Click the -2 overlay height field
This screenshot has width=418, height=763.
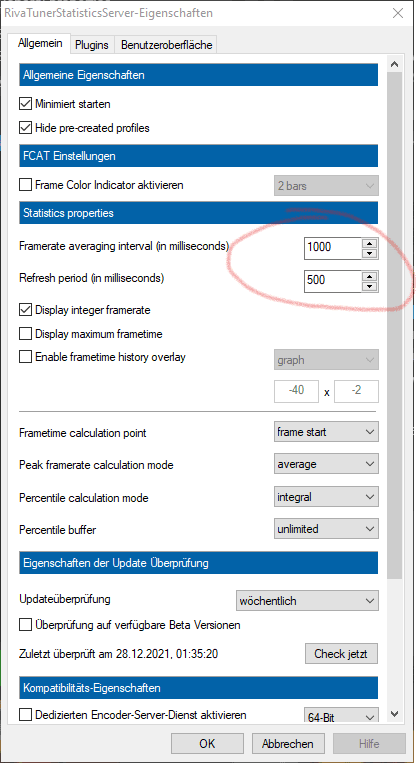click(x=356, y=391)
